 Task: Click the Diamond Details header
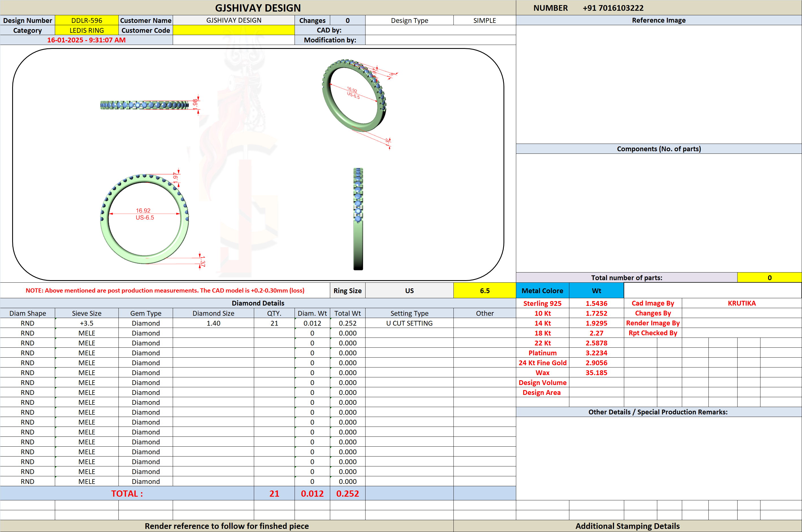(258, 303)
